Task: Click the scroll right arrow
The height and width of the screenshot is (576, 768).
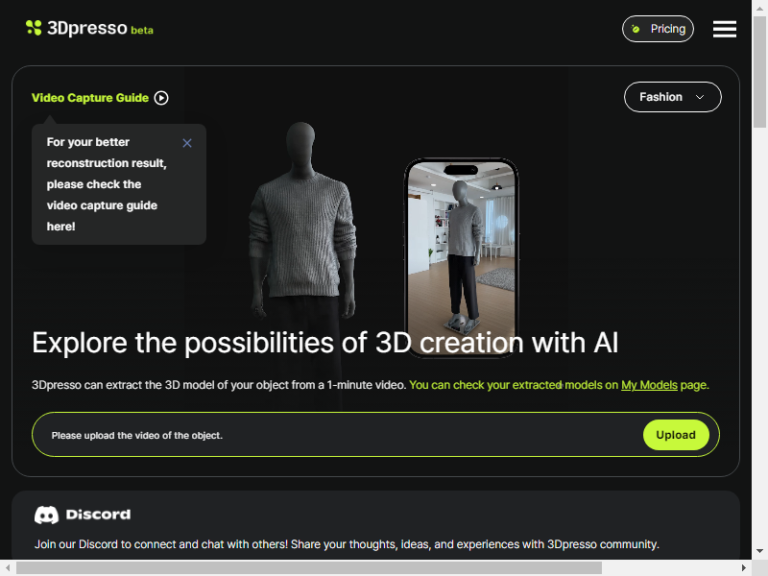Action: (x=744, y=568)
